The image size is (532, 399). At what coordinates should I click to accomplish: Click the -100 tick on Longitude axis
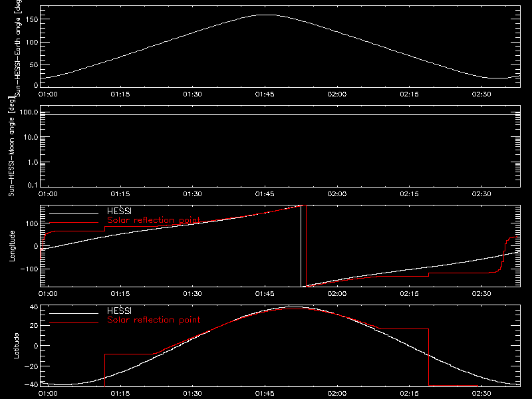coord(29,269)
